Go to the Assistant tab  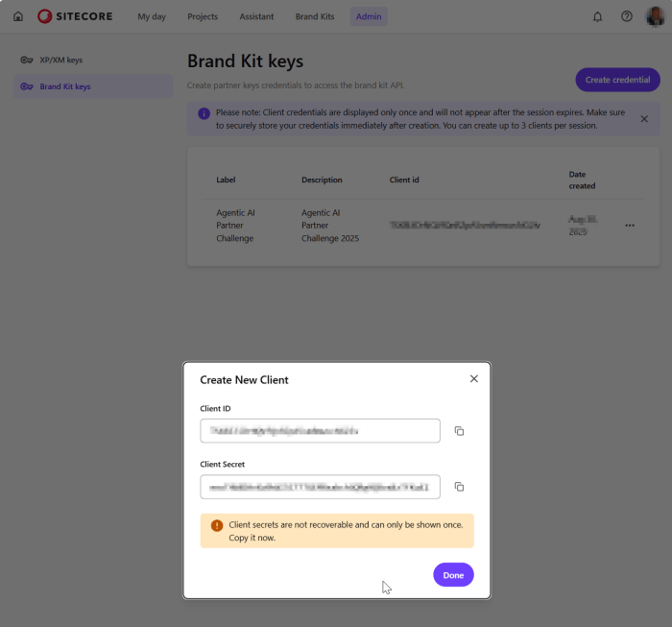(x=256, y=16)
